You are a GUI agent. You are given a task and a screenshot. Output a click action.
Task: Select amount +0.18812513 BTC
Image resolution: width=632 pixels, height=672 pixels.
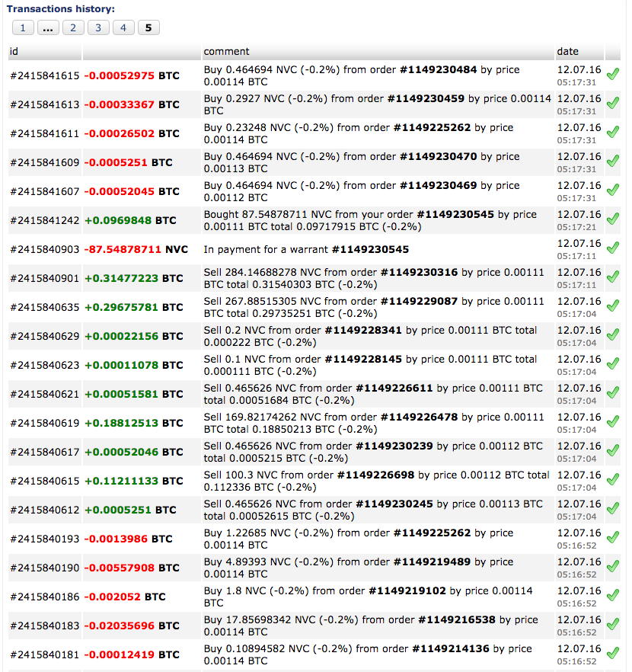[x=133, y=423]
